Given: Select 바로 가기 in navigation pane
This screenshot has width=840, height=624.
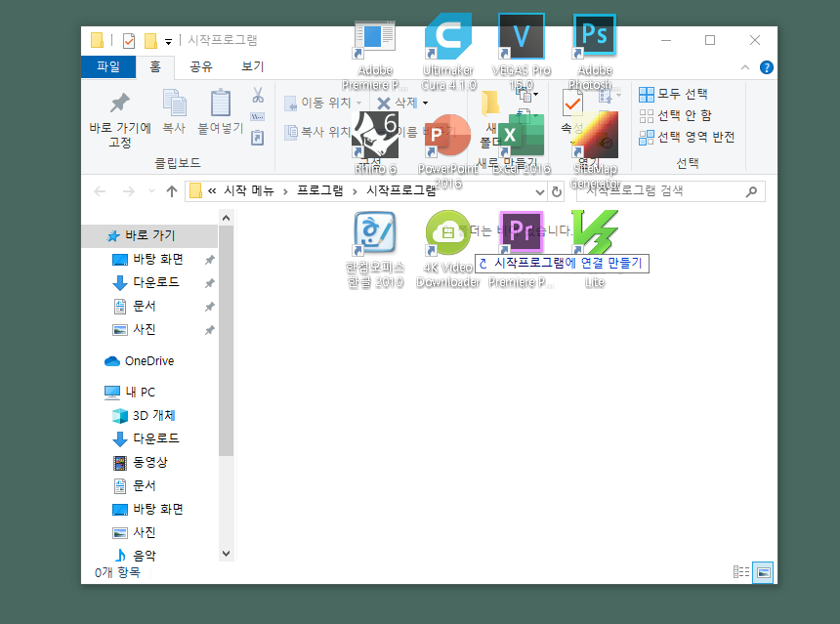Looking at the screenshot, I should coord(150,235).
